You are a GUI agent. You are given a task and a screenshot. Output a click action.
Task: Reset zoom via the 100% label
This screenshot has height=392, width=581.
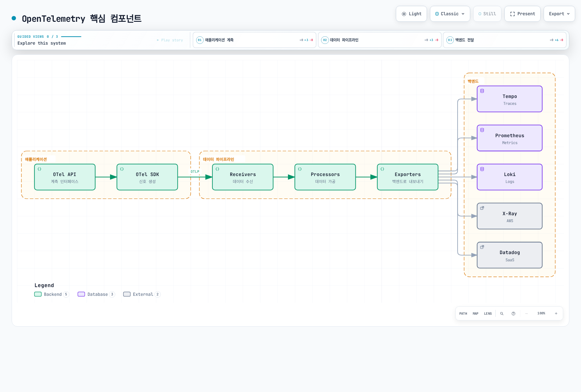point(541,313)
